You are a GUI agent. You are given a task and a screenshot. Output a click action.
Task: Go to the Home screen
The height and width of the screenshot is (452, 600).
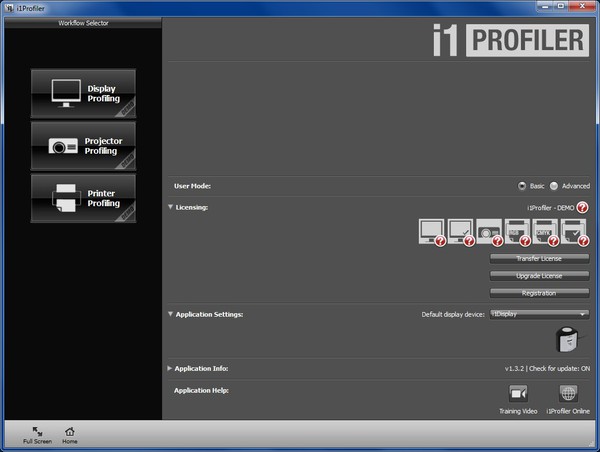70,436
